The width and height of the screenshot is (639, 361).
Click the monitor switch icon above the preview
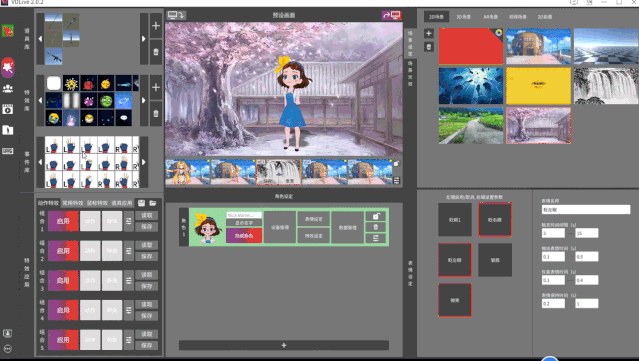176,15
